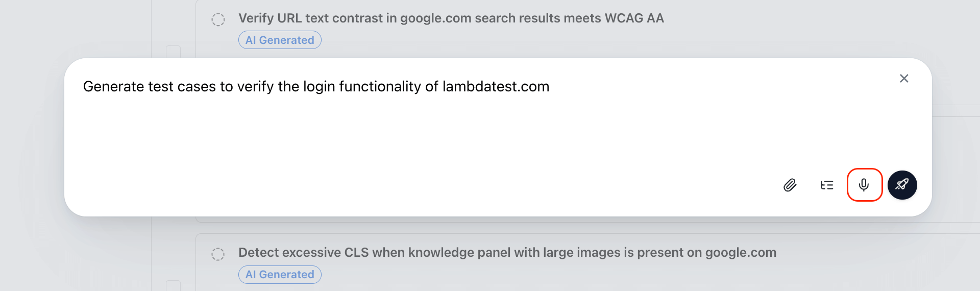Click dashed status circle beside Detect excessive CLS
Screen dimensions: 980x291
218,254
